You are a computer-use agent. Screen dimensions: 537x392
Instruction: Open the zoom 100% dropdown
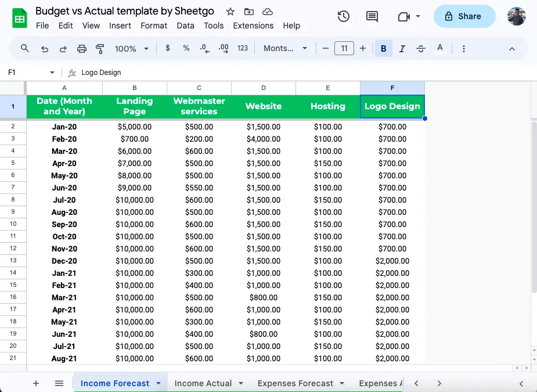[132, 49]
